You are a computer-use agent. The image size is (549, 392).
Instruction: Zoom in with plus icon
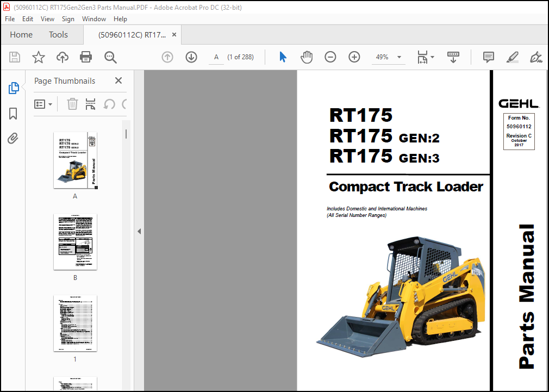[x=354, y=57]
